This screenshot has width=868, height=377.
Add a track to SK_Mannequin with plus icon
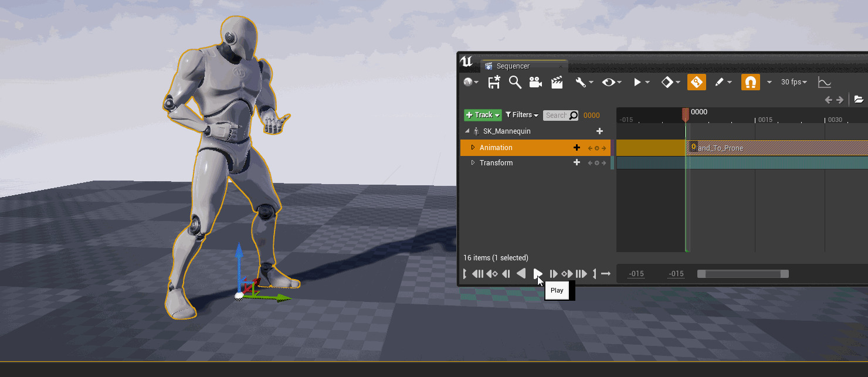(599, 131)
